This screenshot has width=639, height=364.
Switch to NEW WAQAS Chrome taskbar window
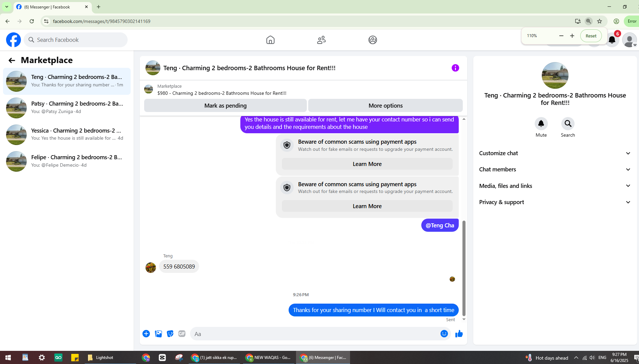269,358
